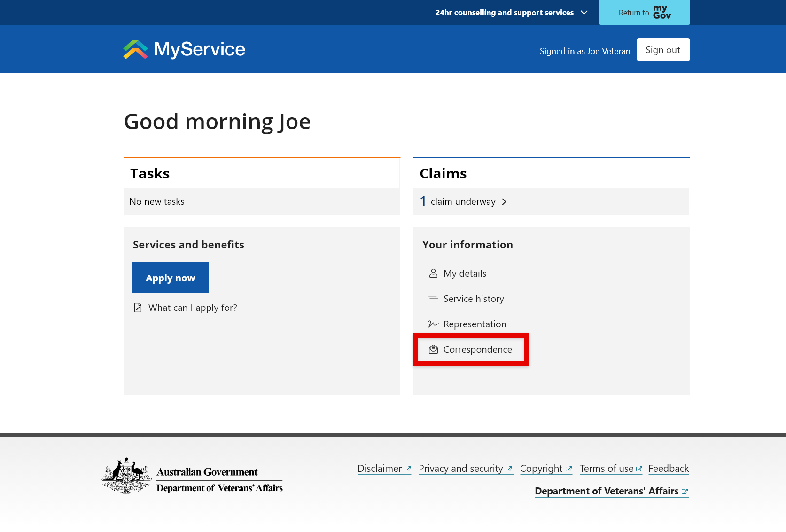
Task: Return to myGov
Action: 644,13
